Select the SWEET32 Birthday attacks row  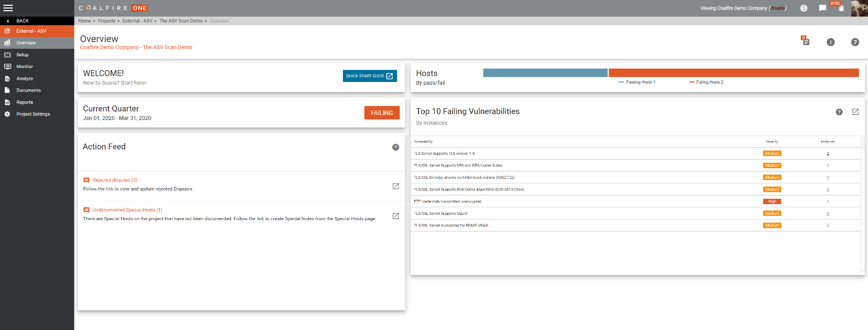[637, 177]
